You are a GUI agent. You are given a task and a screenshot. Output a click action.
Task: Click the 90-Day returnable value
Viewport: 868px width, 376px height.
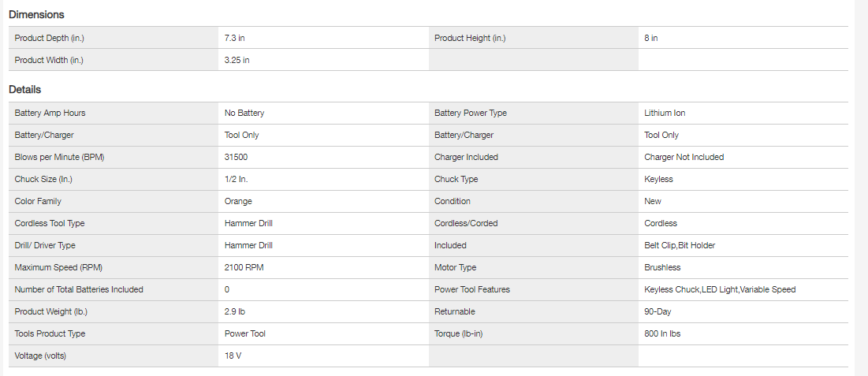(658, 311)
